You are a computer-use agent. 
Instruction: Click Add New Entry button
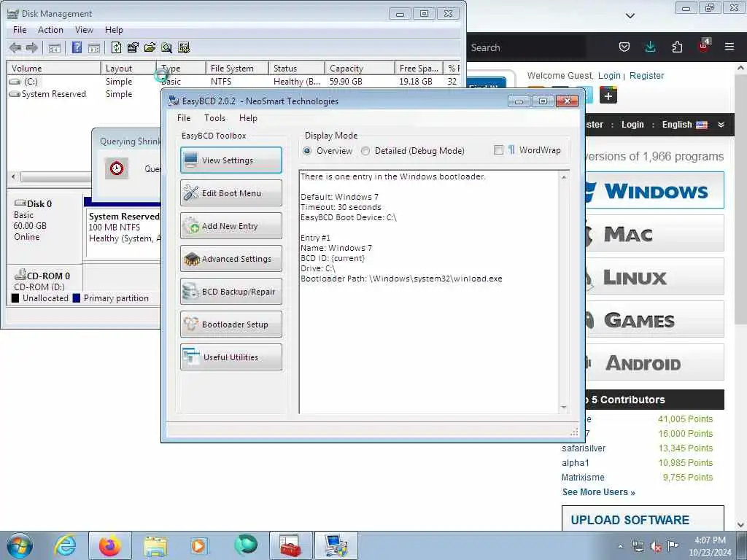click(231, 226)
